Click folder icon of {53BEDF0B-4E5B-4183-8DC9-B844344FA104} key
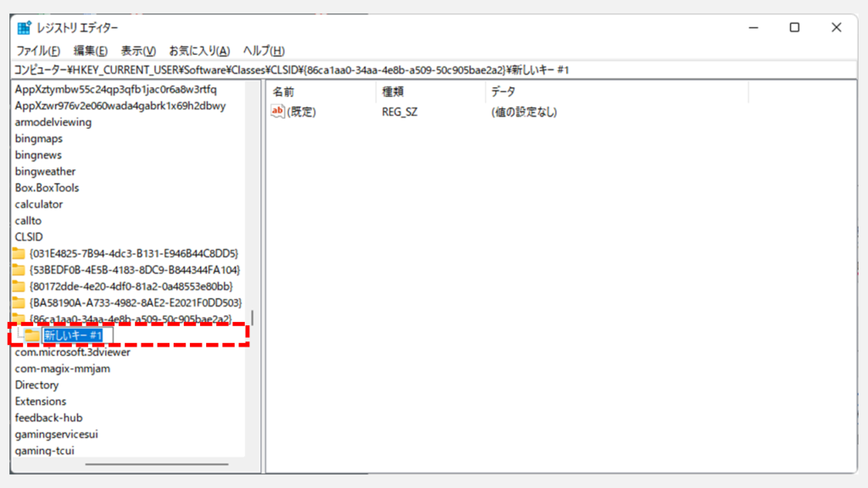Viewport: 868px width, 488px height. click(x=19, y=269)
